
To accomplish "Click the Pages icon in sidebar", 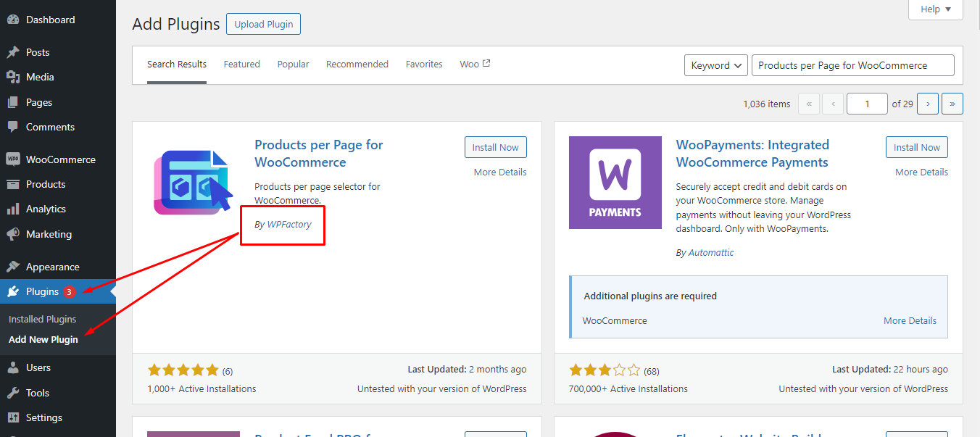I will pyautogui.click(x=13, y=102).
